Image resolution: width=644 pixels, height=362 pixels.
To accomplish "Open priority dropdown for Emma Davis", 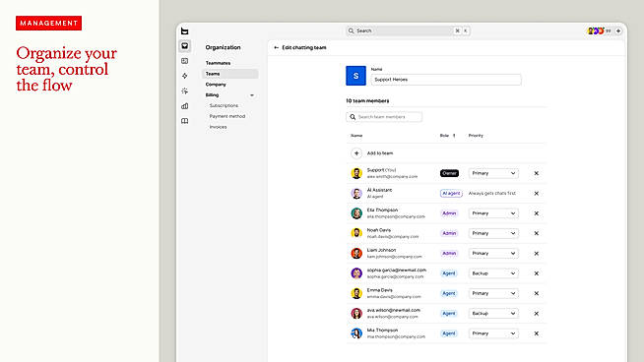I will click(493, 293).
